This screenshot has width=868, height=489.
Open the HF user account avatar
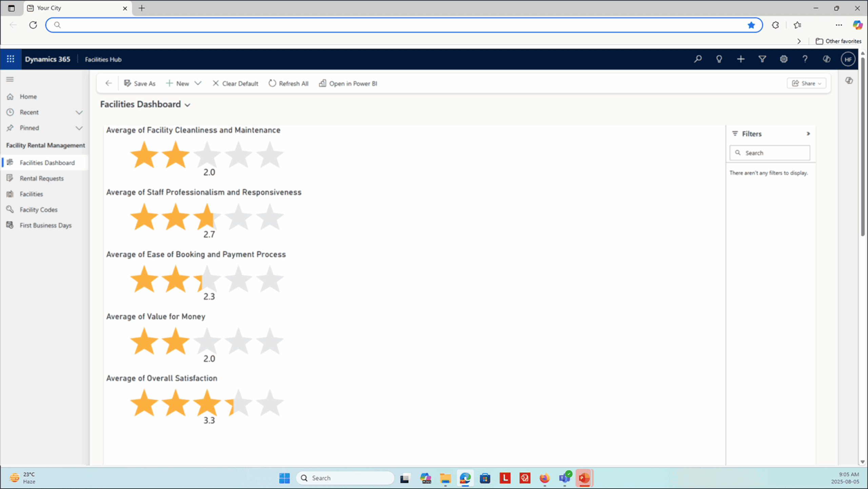(x=848, y=59)
